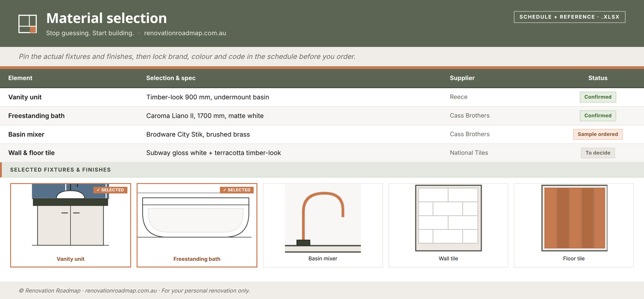Select the Freestanding bath illustration card

197,225
